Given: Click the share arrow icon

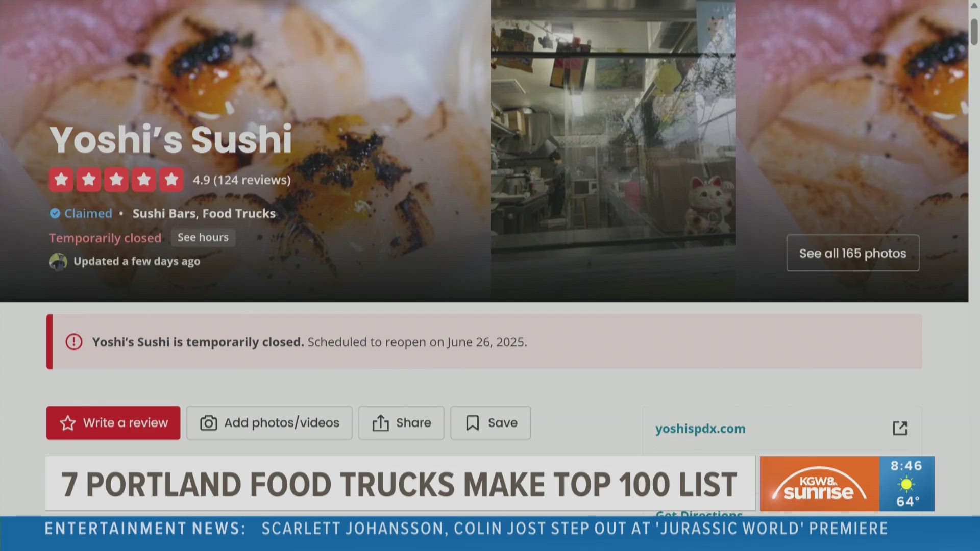Looking at the screenshot, I should coord(380,423).
